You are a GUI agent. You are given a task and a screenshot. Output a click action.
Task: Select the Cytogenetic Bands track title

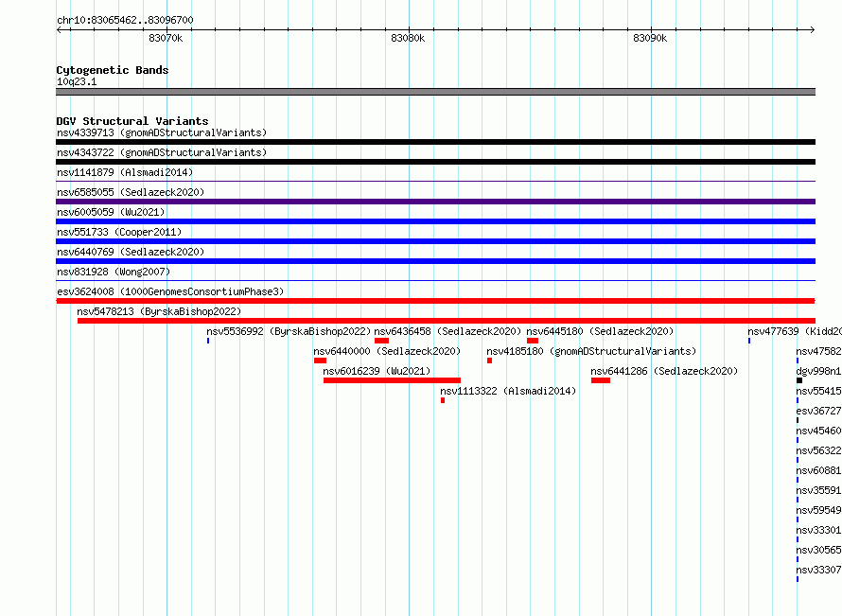pyautogui.click(x=113, y=70)
